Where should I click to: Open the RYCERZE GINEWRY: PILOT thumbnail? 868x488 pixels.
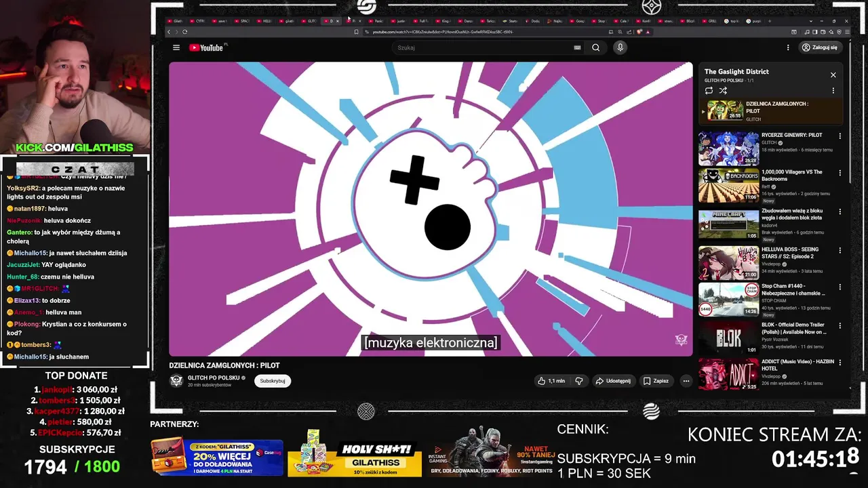pyautogui.click(x=728, y=148)
